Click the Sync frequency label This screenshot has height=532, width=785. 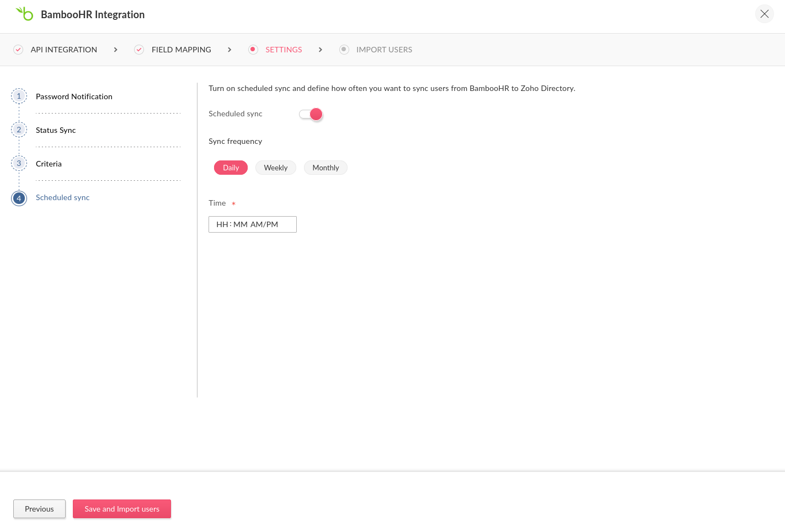[235, 141]
